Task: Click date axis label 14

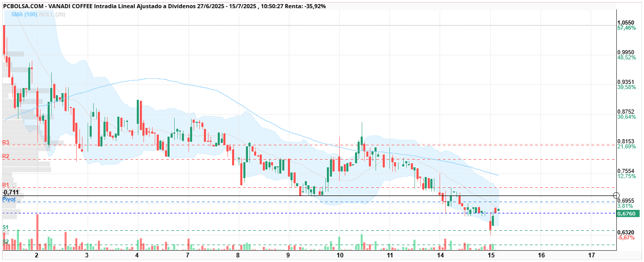Action: coord(440,255)
